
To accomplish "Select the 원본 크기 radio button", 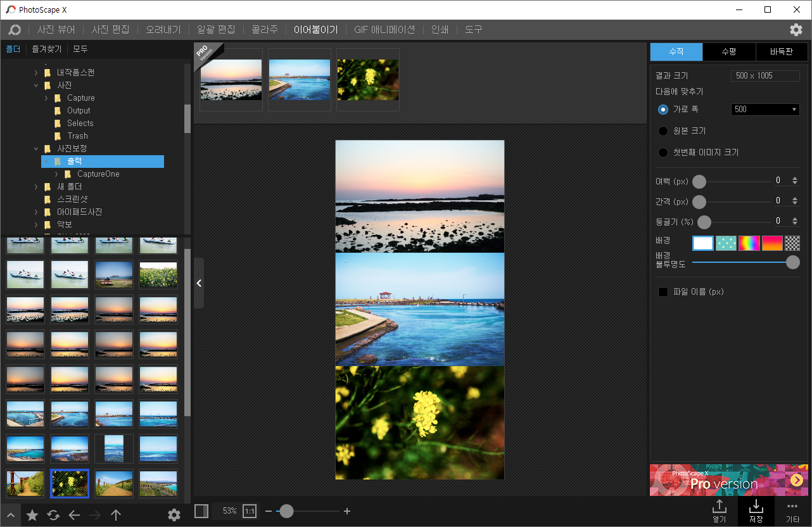I will (x=663, y=131).
